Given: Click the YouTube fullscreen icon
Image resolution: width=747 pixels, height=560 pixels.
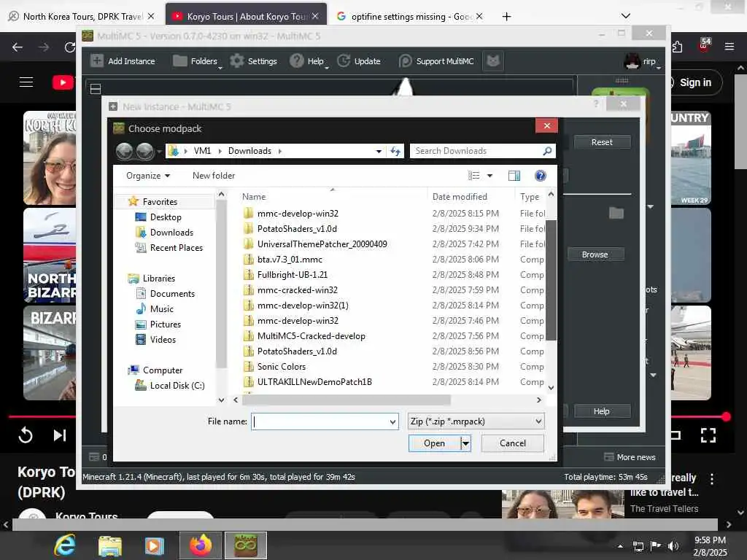Looking at the screenshot, I should (708, 435).
